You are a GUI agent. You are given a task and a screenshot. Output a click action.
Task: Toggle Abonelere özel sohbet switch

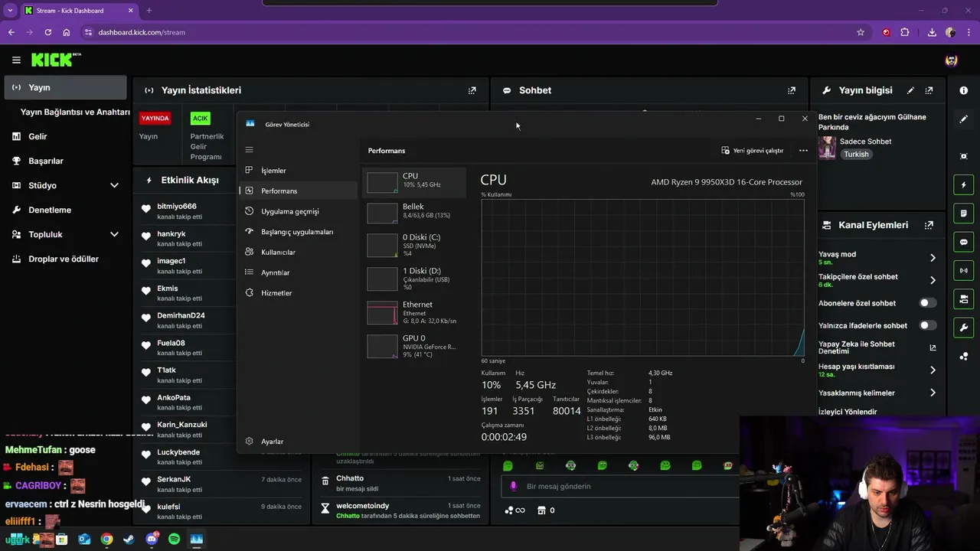click(x=928, y=303)
